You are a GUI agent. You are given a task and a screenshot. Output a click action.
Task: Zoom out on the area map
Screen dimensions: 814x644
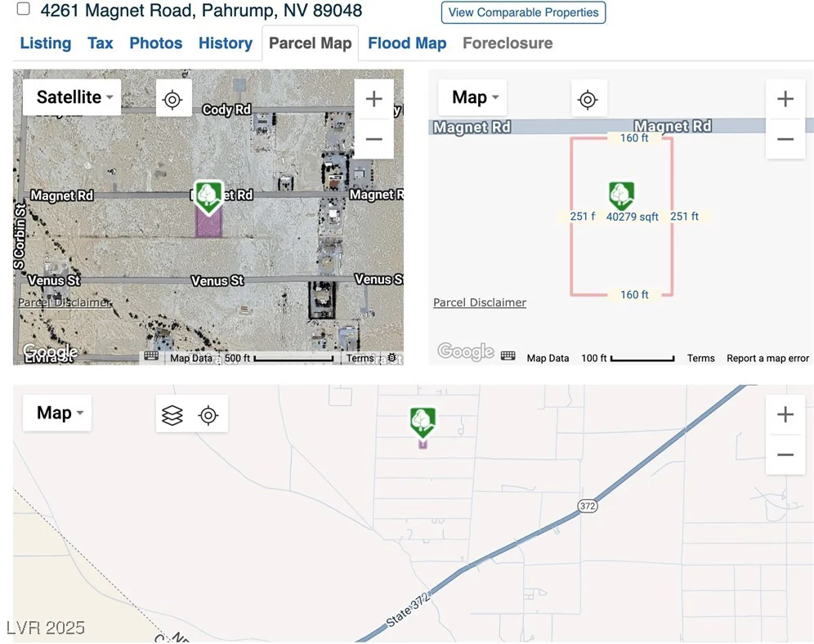click(785, 454)
